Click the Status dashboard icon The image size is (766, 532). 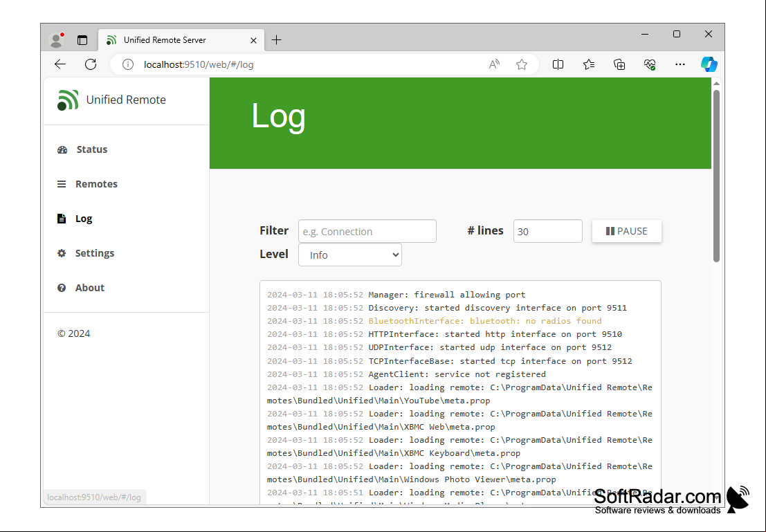point(62,150)
